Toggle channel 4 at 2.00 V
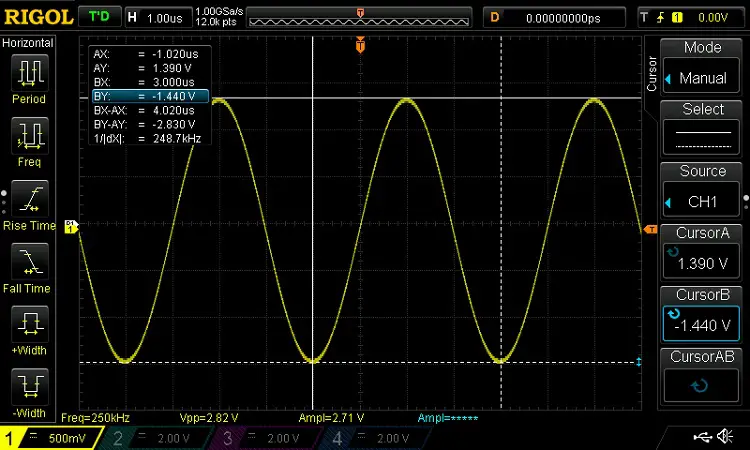Image resolution: width=750 pixels, height=450 pixels. pos(377,438)
